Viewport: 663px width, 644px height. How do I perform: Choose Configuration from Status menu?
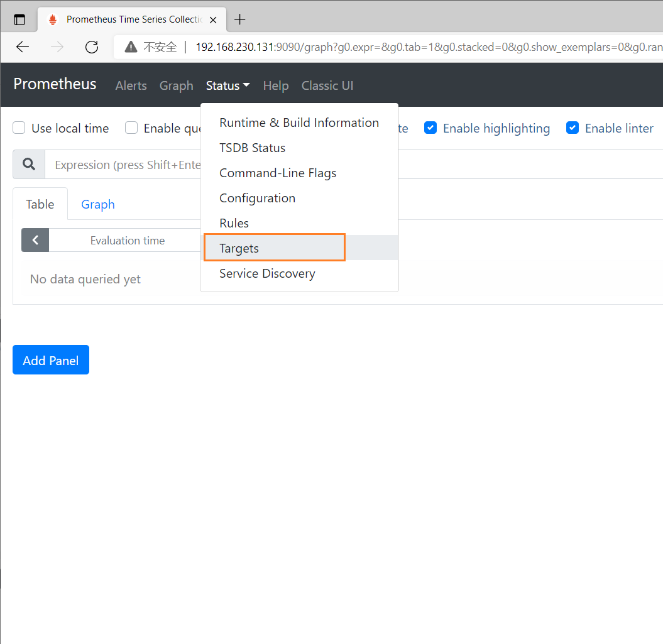(x=299, y=198)
